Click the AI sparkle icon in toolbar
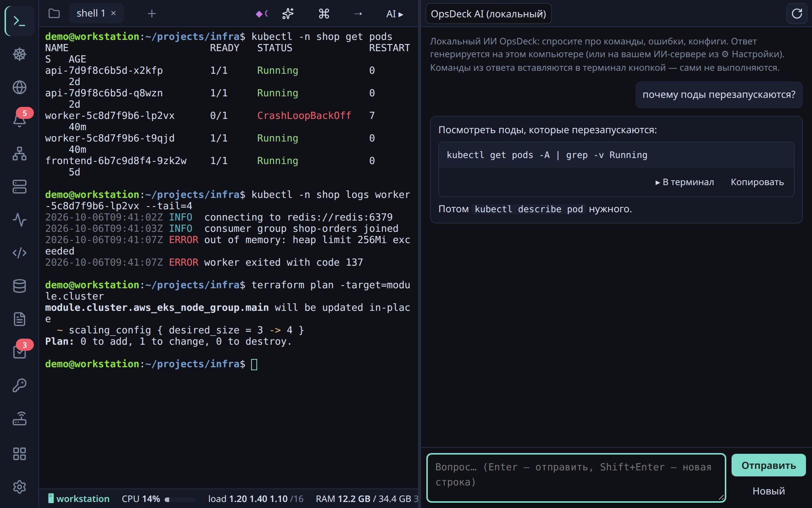Screen dimensions: 812x508 288,14
